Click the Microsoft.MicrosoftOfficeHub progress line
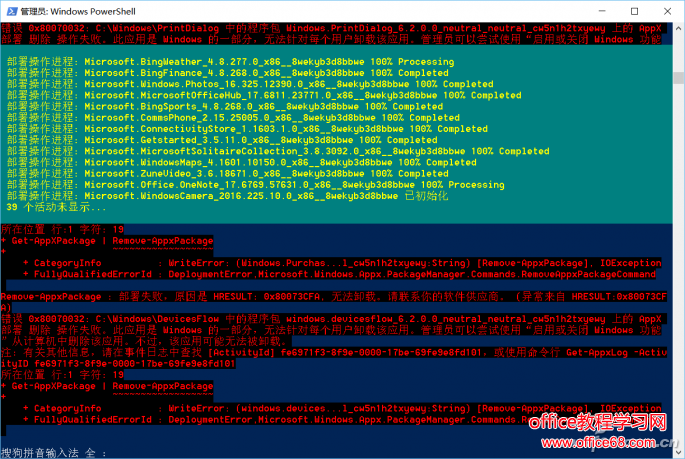This screenshot has height=459, width=685. pyautogui.click(x=264, y=95)
